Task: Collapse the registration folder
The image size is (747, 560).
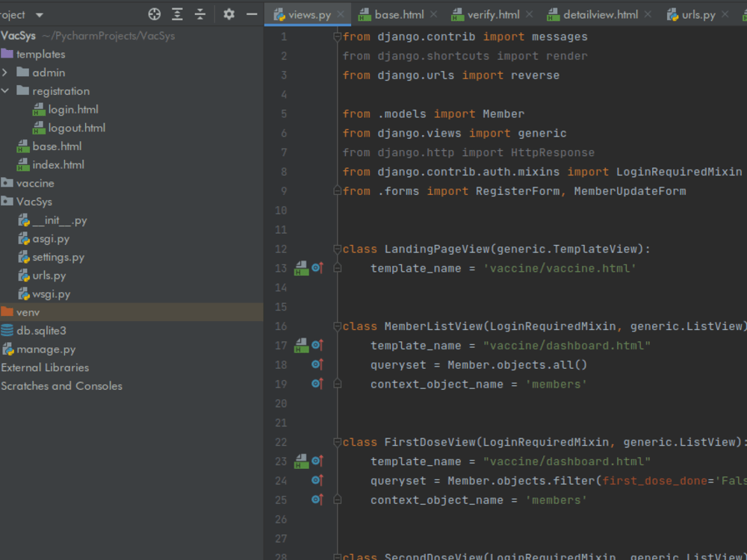Action: 4,90
